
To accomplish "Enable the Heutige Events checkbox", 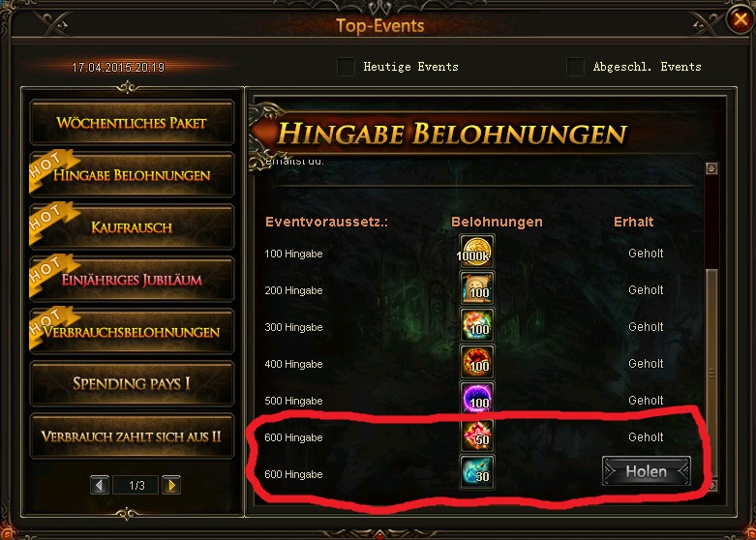I will pyautogui.click(x=346, y=67).
